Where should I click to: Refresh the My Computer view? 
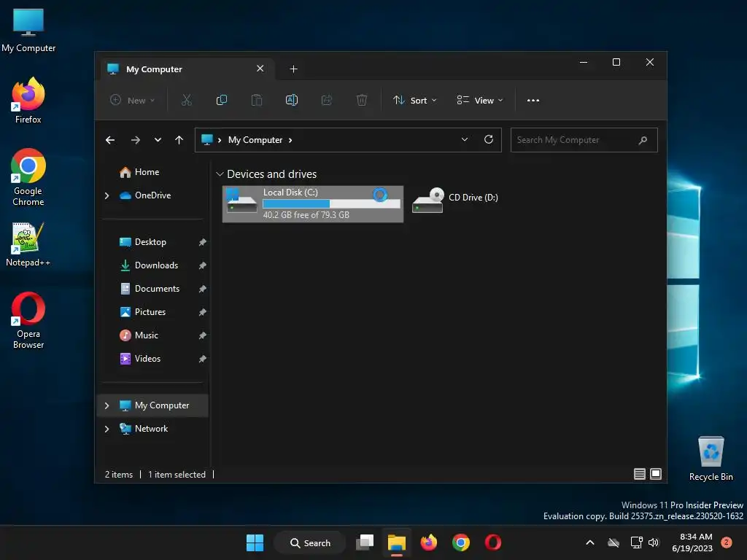[x=488, y=139]
